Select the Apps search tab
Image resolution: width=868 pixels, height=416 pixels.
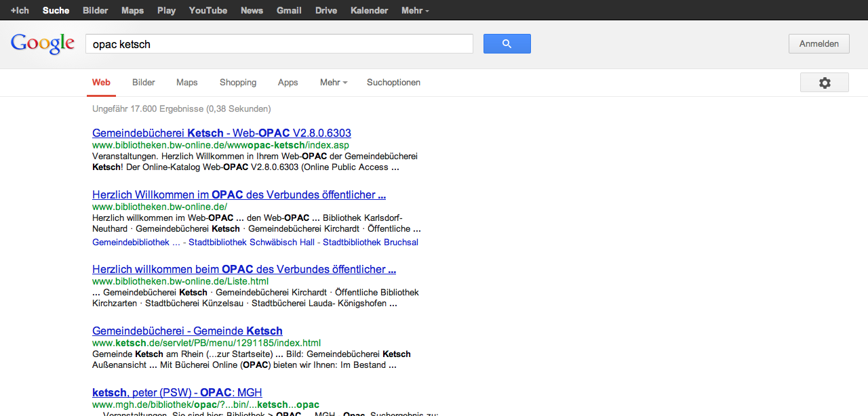[x=288, y=83]
